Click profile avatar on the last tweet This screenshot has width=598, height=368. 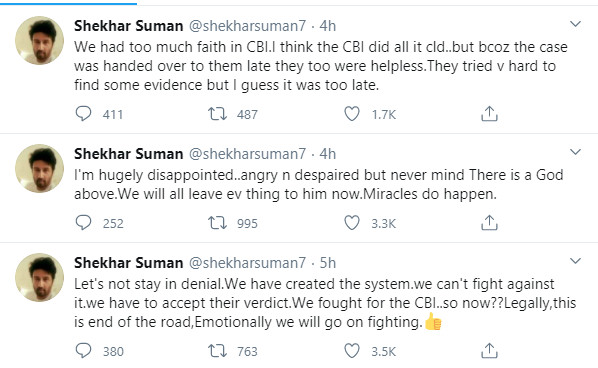(x=39, y=278)
